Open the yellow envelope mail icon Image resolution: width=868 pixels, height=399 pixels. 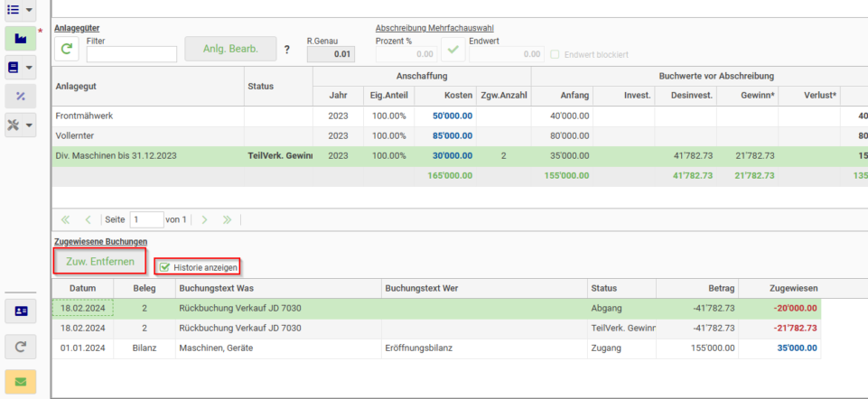pos(21,381)
